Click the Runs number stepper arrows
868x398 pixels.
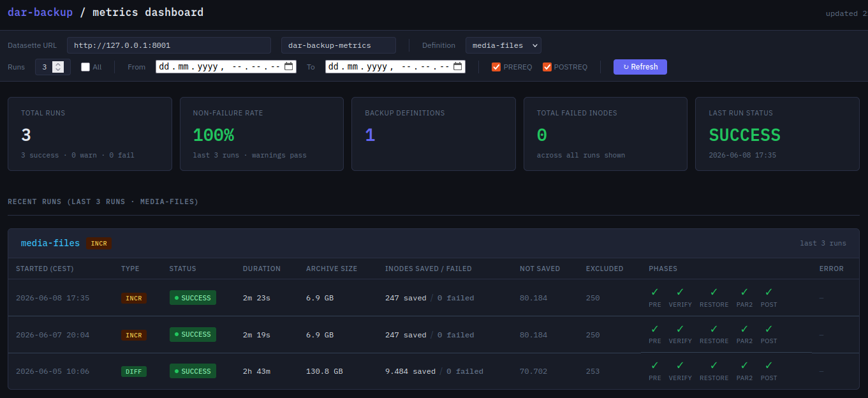[58, 67]
